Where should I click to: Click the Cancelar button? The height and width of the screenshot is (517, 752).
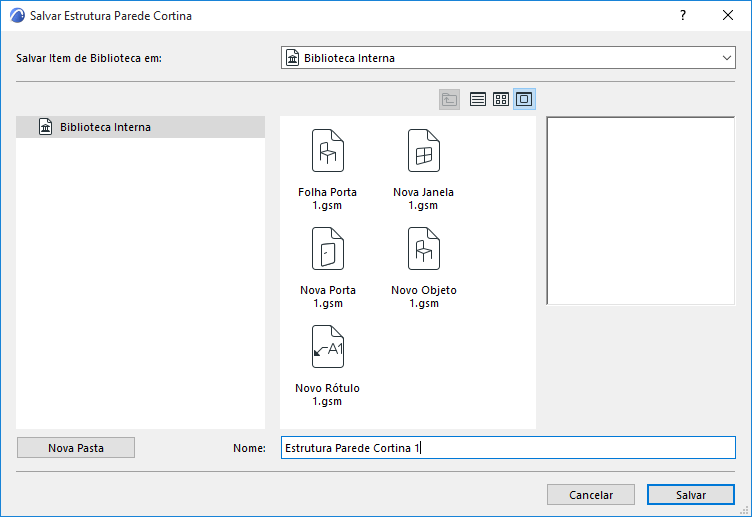(x=591, y=495)
